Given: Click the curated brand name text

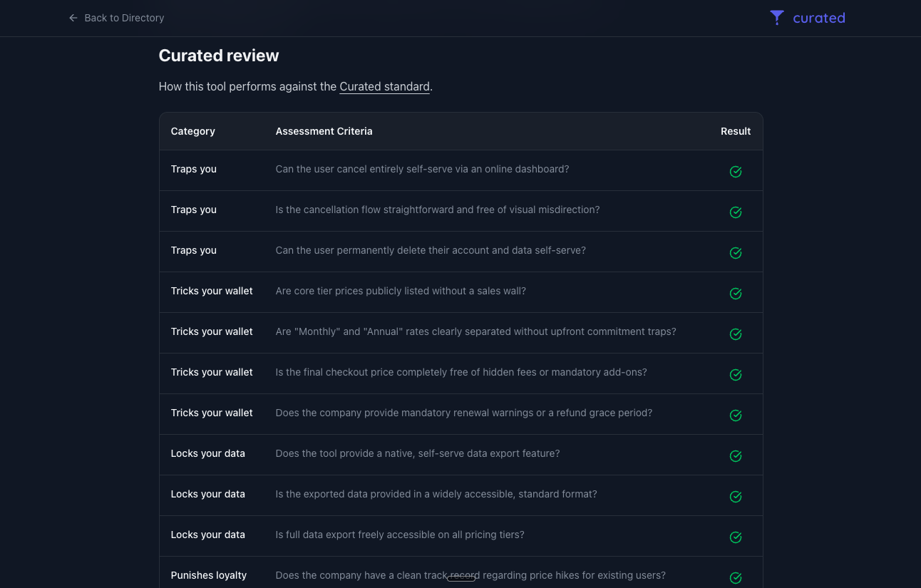Looking at the screenshot, I should click(x=818, y=18).
